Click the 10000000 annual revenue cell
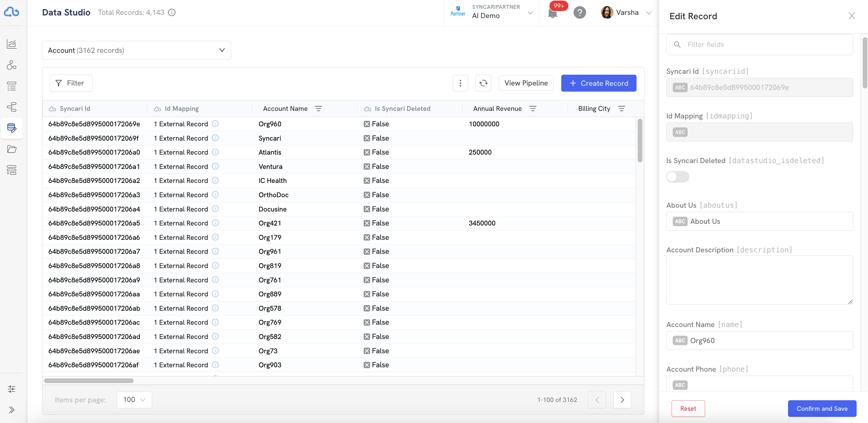The width and height of the screenshot is (868, 423). [x=484, y=124]
